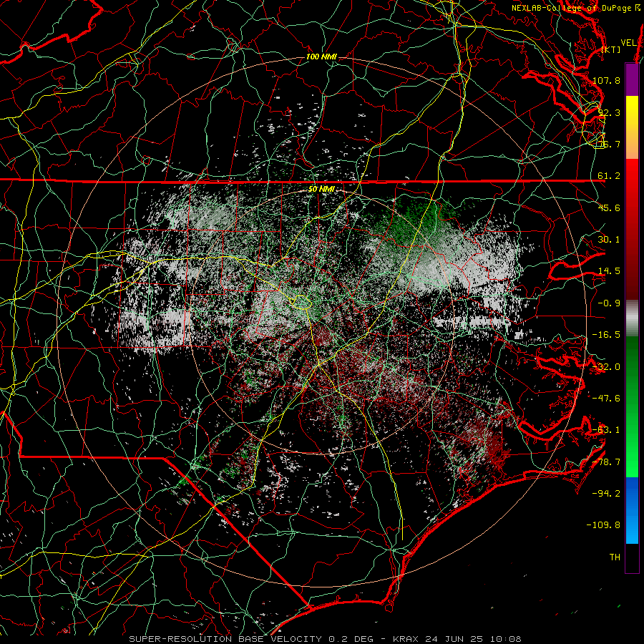The height and width of the screenshot is (644, 644).
Task: Click the 100 NMI range ring label
Action: (x=321, y=57)
